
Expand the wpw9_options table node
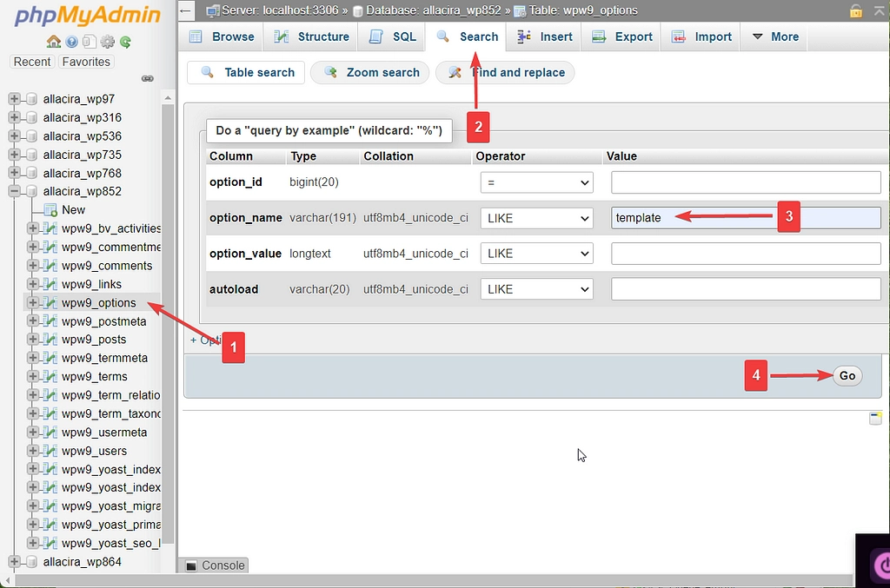[32, 303]
